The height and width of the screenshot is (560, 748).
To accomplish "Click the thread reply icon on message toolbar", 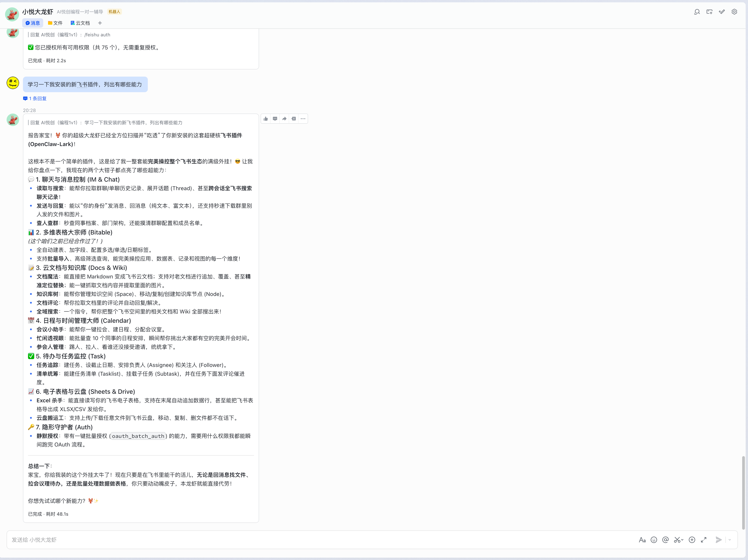I will tap(275, 119).
